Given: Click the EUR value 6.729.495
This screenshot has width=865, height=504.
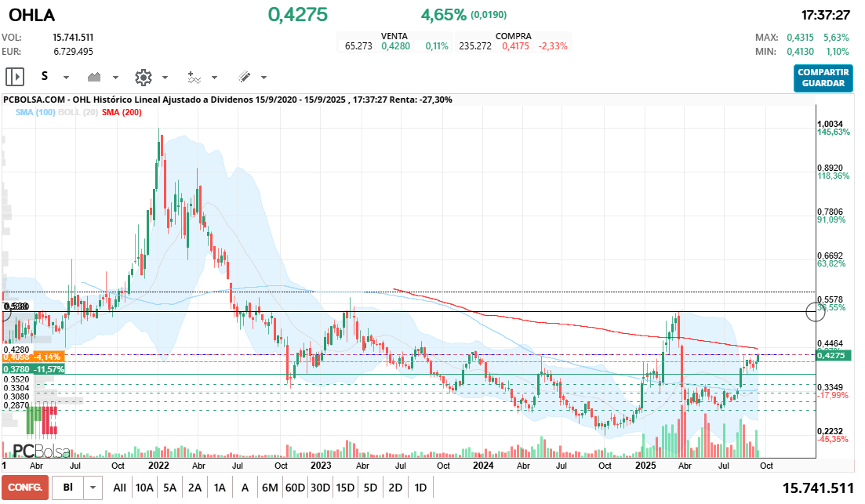Looking at the screenshot, I should [74, 52].
